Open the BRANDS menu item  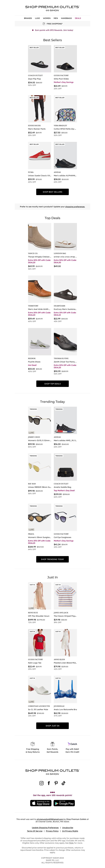28,18
